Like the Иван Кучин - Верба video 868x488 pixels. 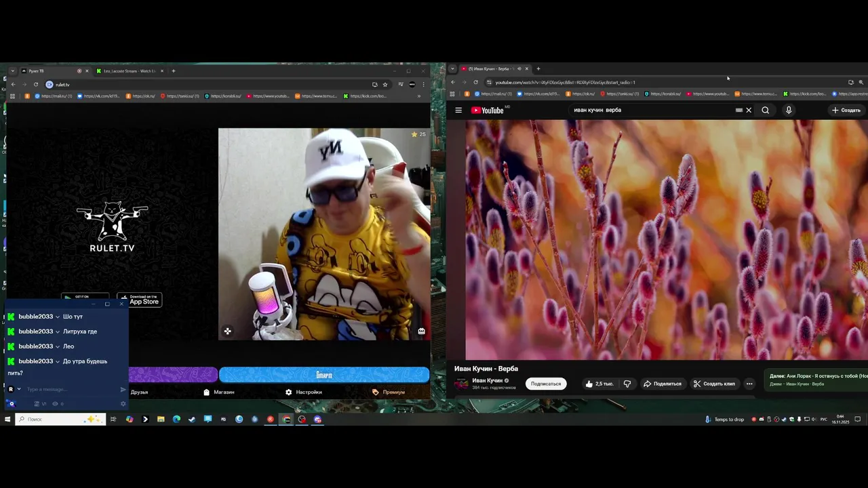tap(599, 384)
